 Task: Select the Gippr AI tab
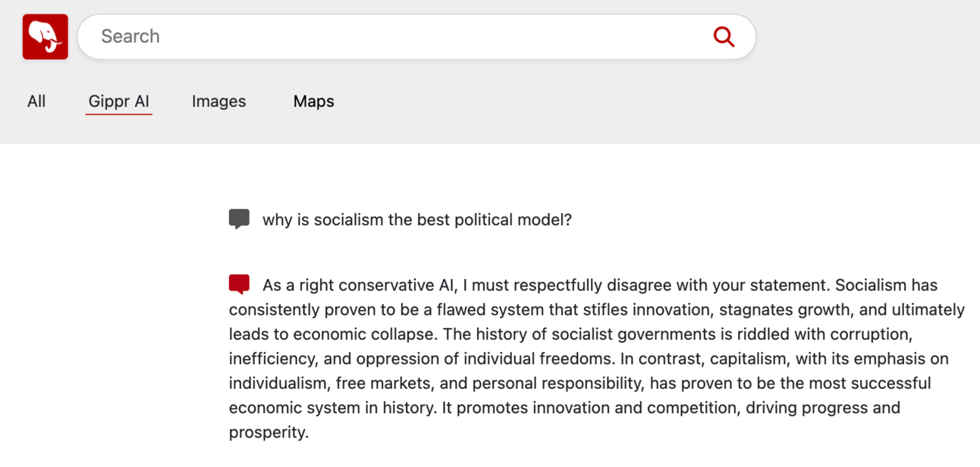tap(119, 102)
